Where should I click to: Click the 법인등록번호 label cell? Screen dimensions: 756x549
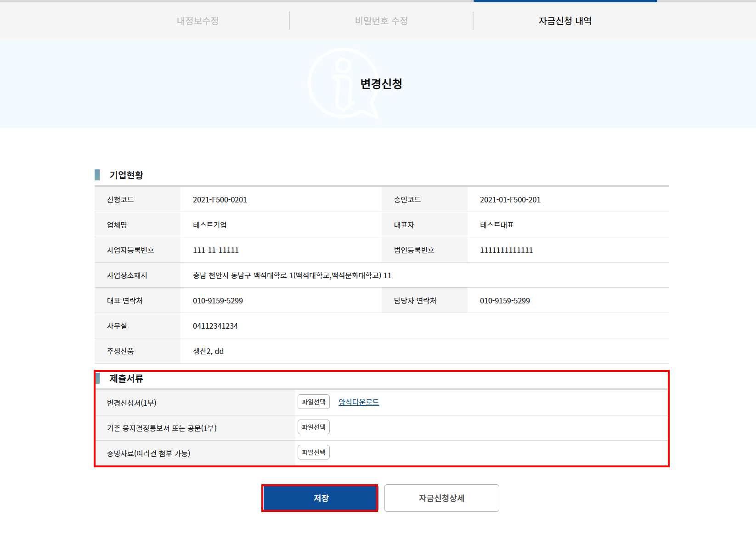click(424, 250)
